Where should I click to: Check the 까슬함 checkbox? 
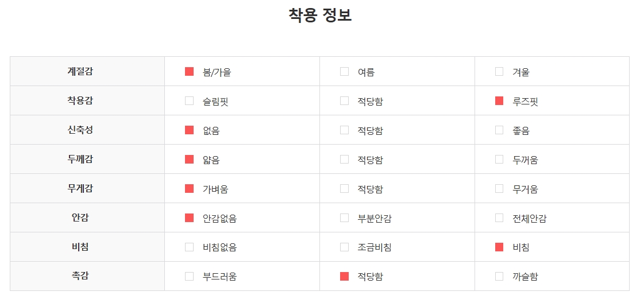pyautogui.click(x=499, y=276)
